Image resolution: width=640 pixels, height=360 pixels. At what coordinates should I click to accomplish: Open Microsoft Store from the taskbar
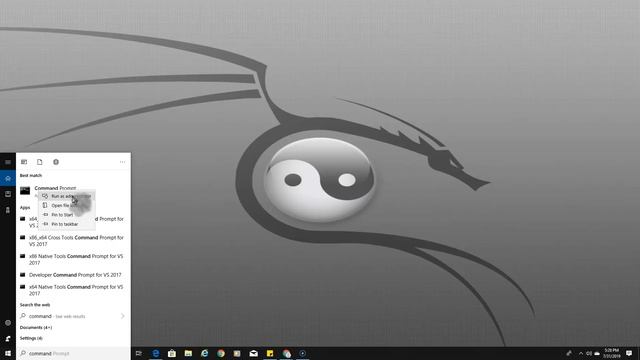[x=172, y=353]
